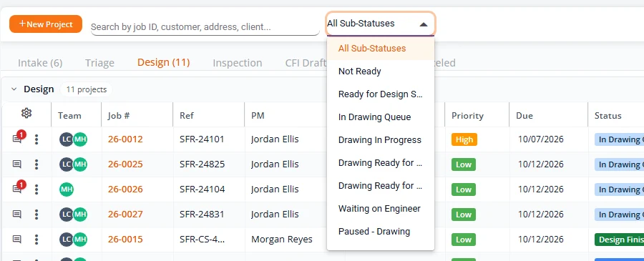Choose All Sub-Statuses option in list
644x261 pixels.
pos(381,49)
